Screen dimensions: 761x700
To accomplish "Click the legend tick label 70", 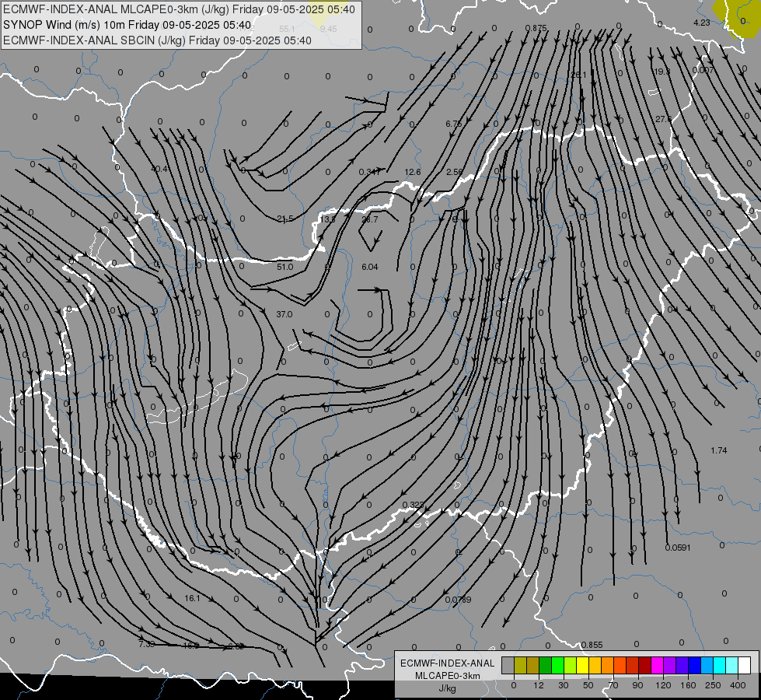I will point(613,685).
